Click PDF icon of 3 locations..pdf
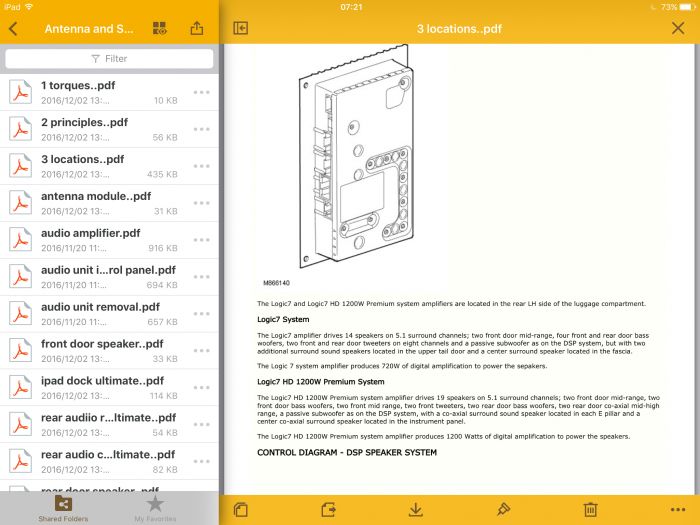The image size is (700, 525). click(21, 166)
